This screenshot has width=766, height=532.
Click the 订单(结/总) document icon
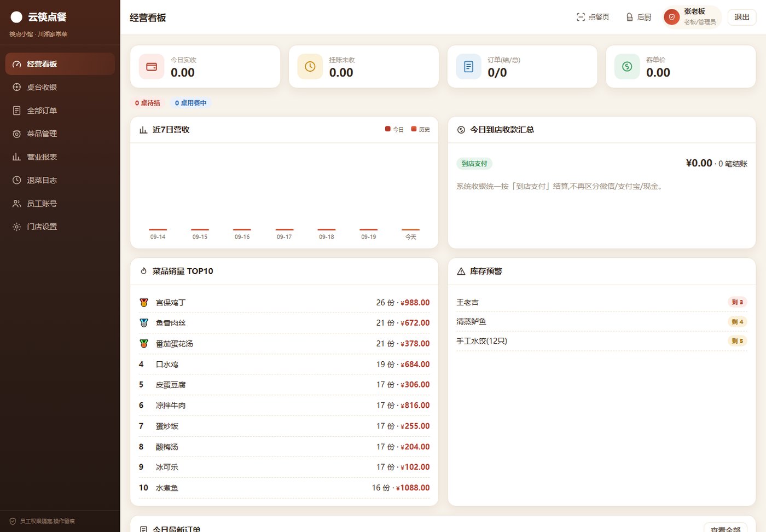(468, 67)
